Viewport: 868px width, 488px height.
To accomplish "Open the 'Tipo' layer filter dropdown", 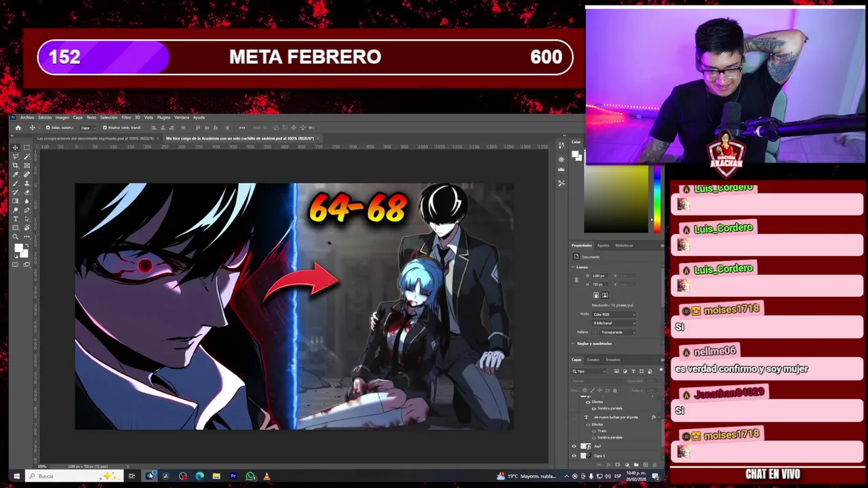I will (589, 371).
